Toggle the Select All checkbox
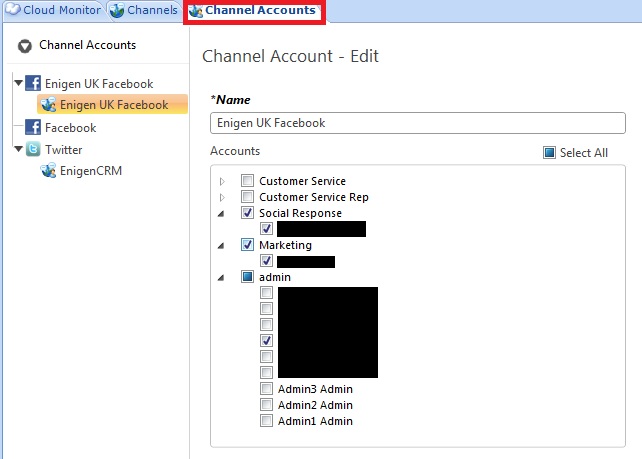642x459 pixels. pyautogui.click(x=549, y=153)
